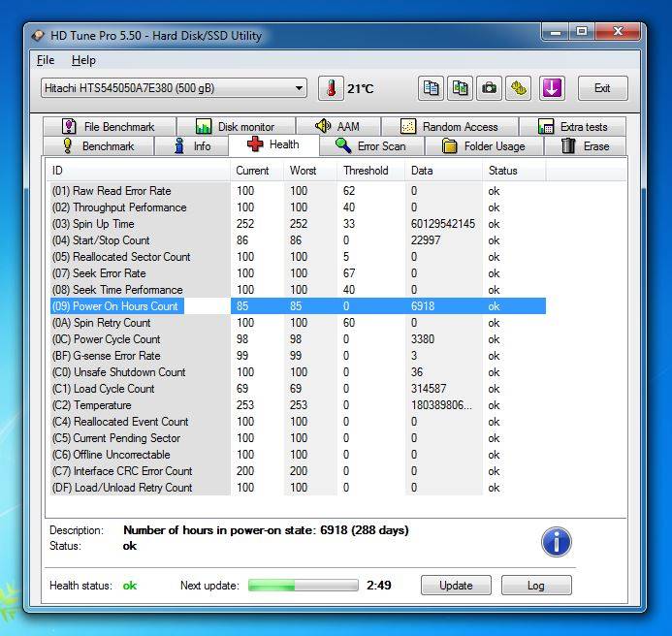Select the (DF) Load/Unload Retry Count row
This screenshot has width=672, height=636.
click(x=298, y=488)
